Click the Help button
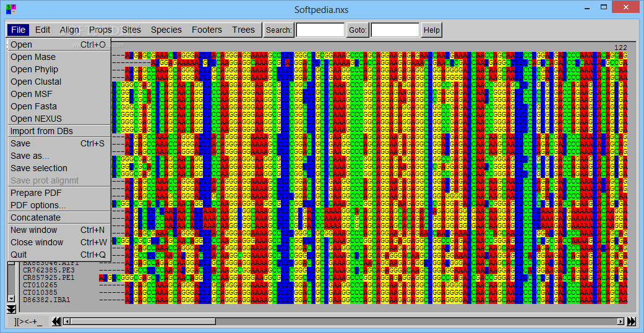This screenshot has width=644, height=333. [431, 30]
